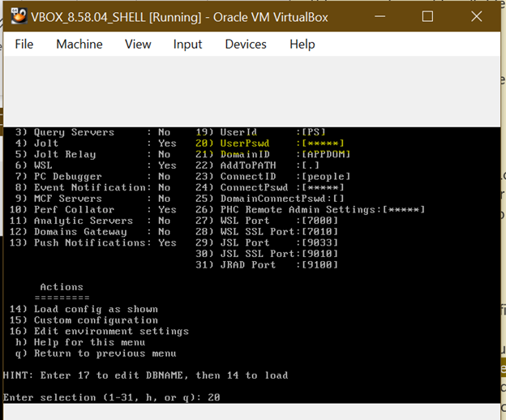Click the HINT line about DBNAME

coord(145,375)
